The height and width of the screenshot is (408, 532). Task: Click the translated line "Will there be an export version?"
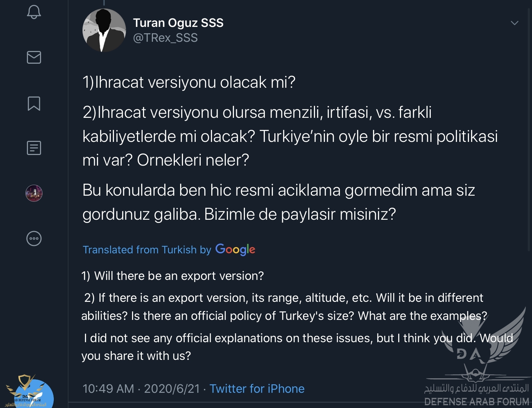(x=172, y=276)
